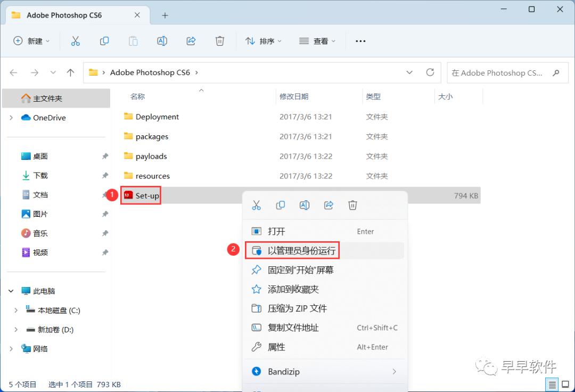Expand the OneDrive tree node
The height and width of the screenshot is (392, 575).
pos(11,118)
